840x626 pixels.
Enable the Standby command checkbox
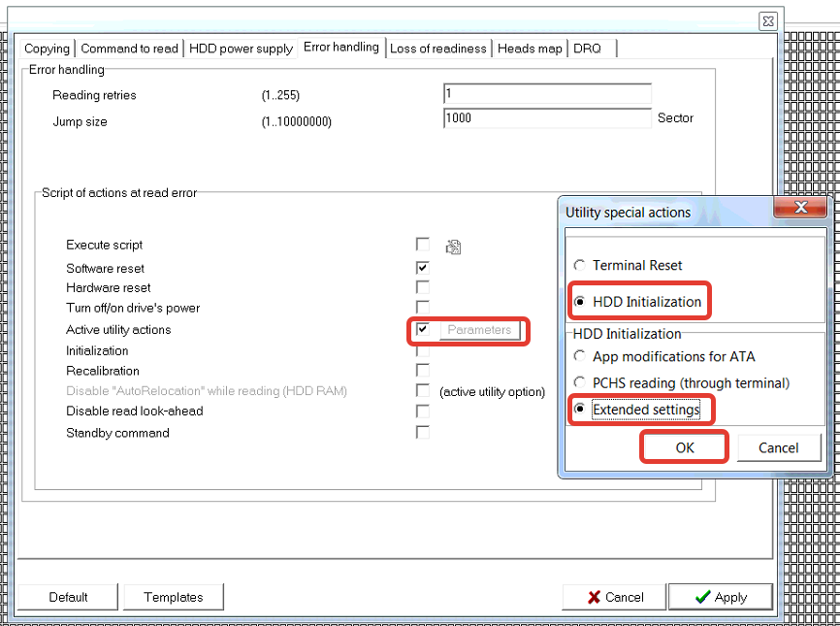tap(422, 432)
